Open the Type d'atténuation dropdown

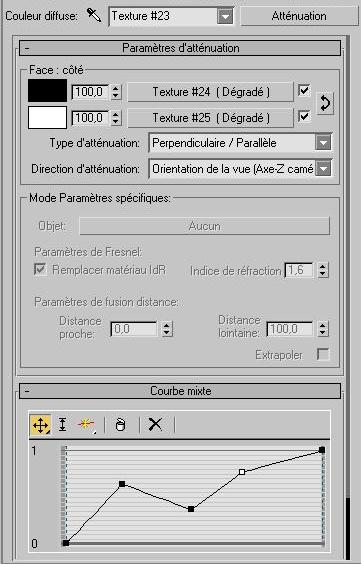(323, 143)
